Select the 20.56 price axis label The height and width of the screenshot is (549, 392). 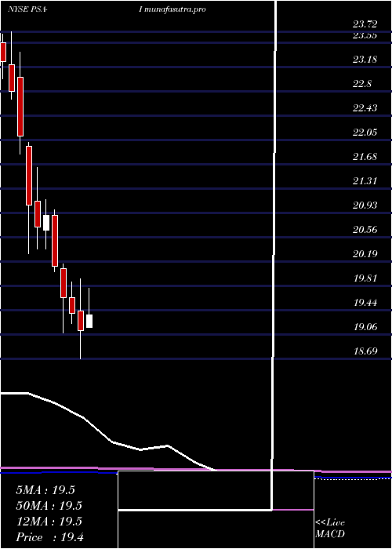click(365, 230)
